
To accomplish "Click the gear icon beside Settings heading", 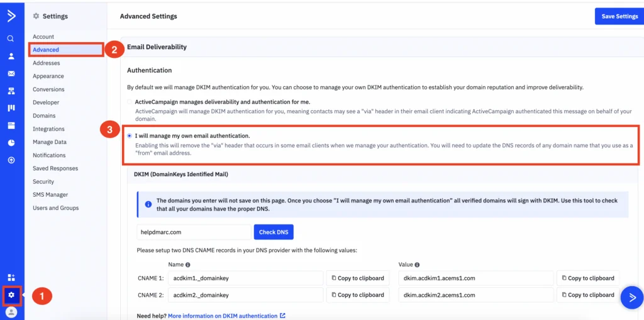I will [x=36, y=16].
